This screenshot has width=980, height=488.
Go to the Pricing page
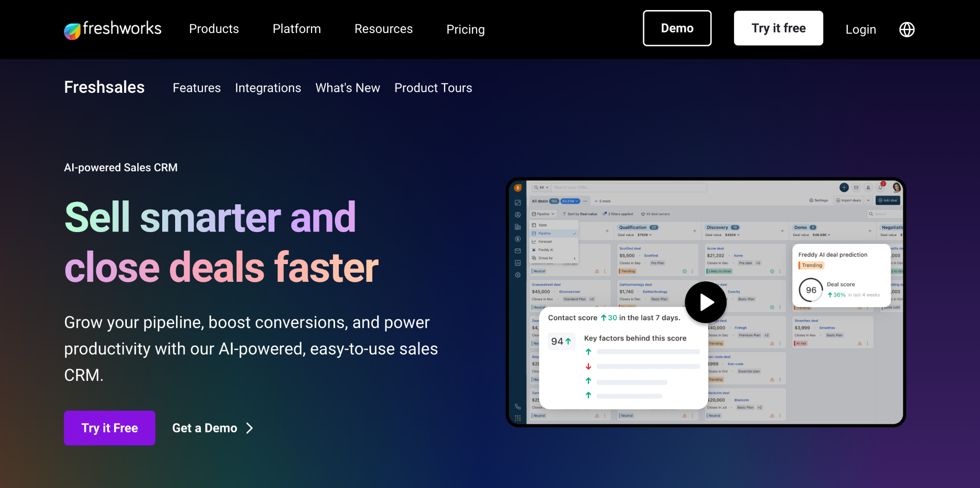click(466, 29)
